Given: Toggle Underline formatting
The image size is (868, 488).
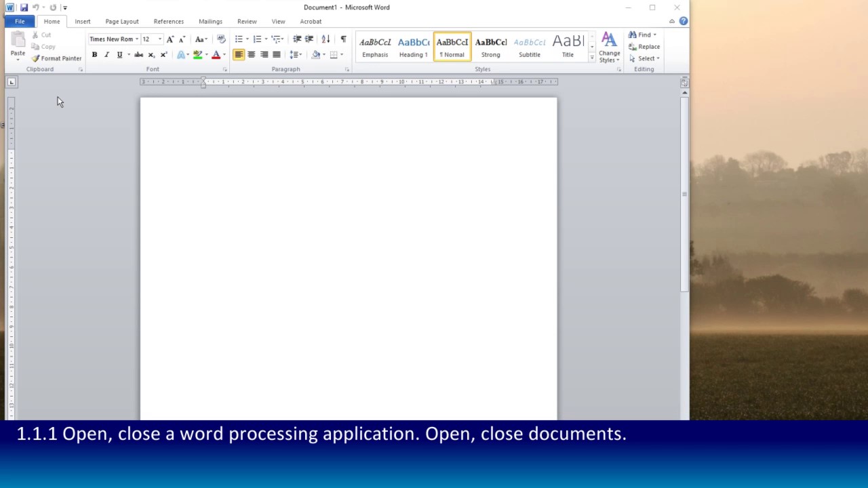Looking at the screenshot, I should 119,55.
